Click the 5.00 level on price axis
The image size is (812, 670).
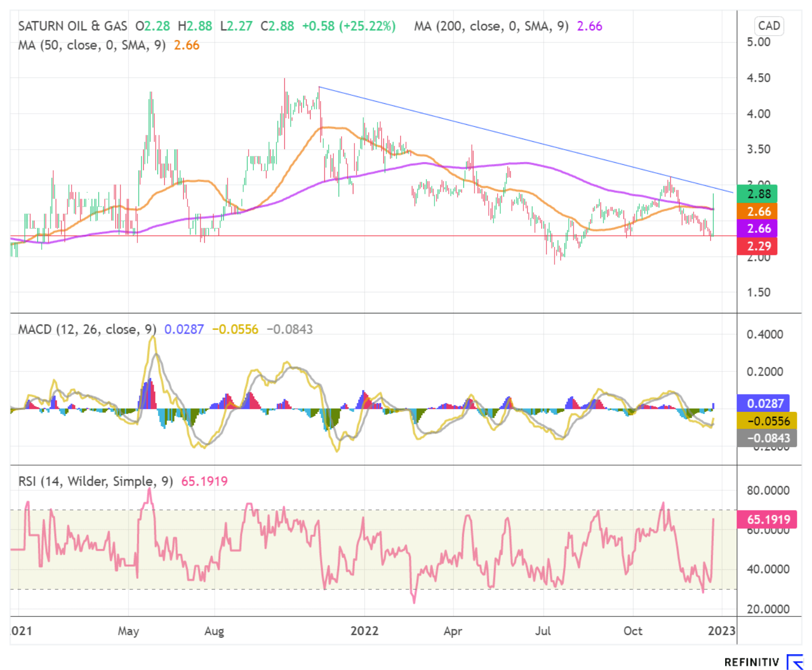coord(758,42)
